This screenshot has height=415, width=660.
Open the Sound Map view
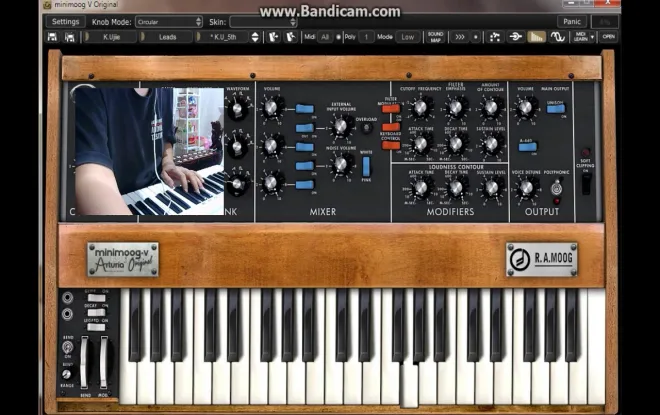click(435, 37)
